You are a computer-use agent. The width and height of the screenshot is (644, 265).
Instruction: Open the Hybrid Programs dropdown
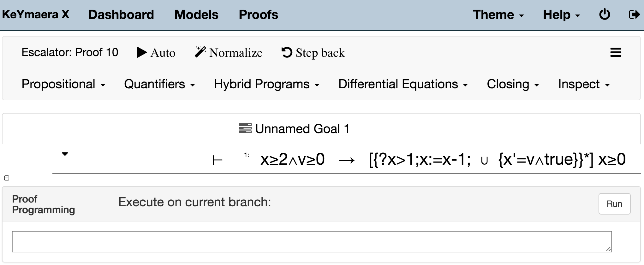point(267,84)
